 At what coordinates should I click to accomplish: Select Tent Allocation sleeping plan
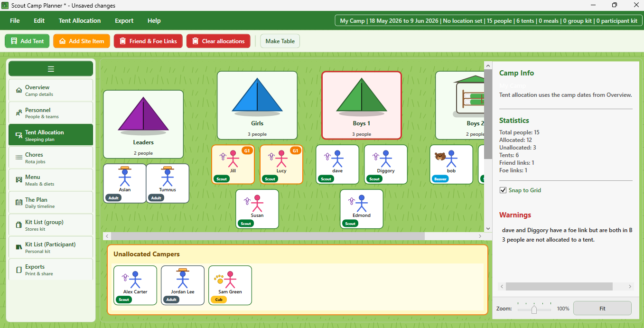point(51,135)
